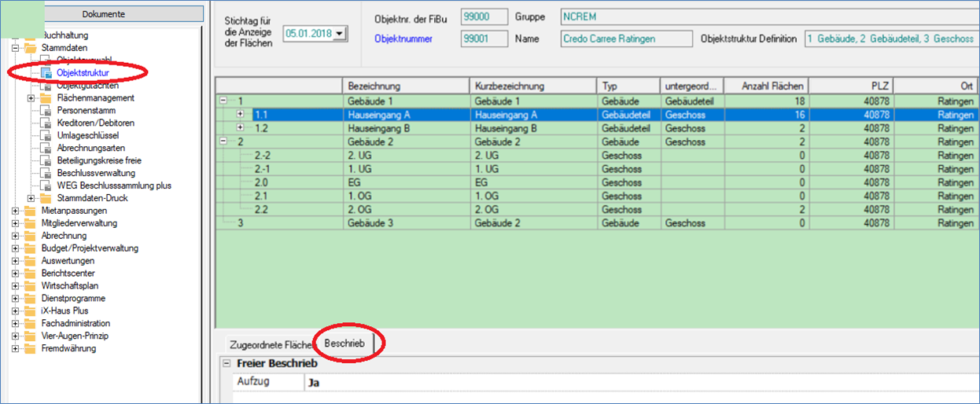Click the Kreditoren/Debitoren document icon
The width and height of the screenshot is (980, 404).
pos(46,123)
